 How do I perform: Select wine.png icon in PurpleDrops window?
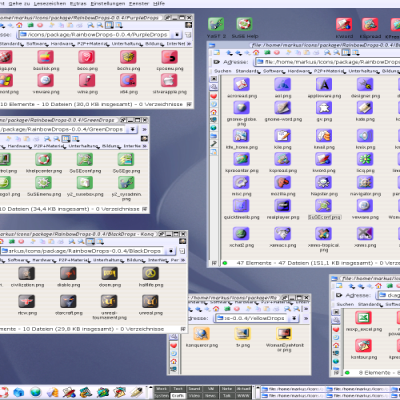[x=87, y=81]
